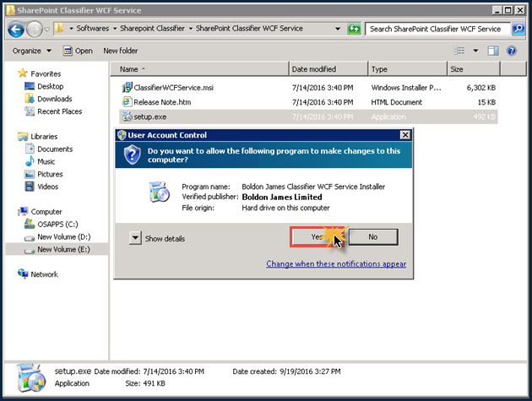Sort by Date modified column header
This screenshot has width=532, height=401.
[328, 69]
